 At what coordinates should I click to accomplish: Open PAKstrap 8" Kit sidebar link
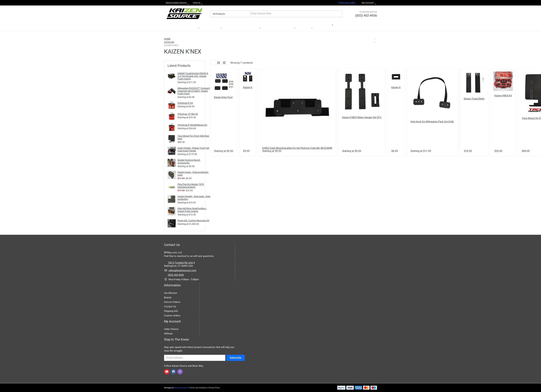tap(185, 103)
